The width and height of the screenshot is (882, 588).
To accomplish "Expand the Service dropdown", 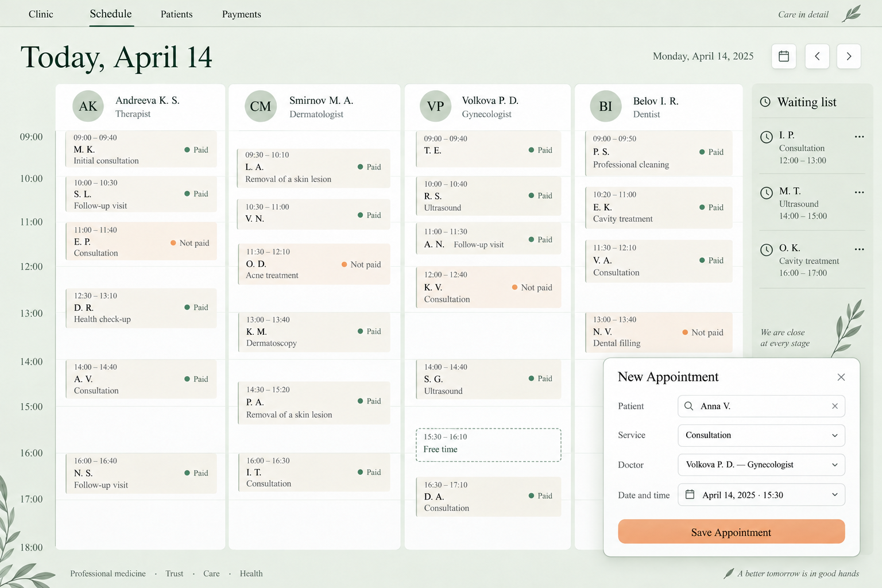I will [835, 435].
